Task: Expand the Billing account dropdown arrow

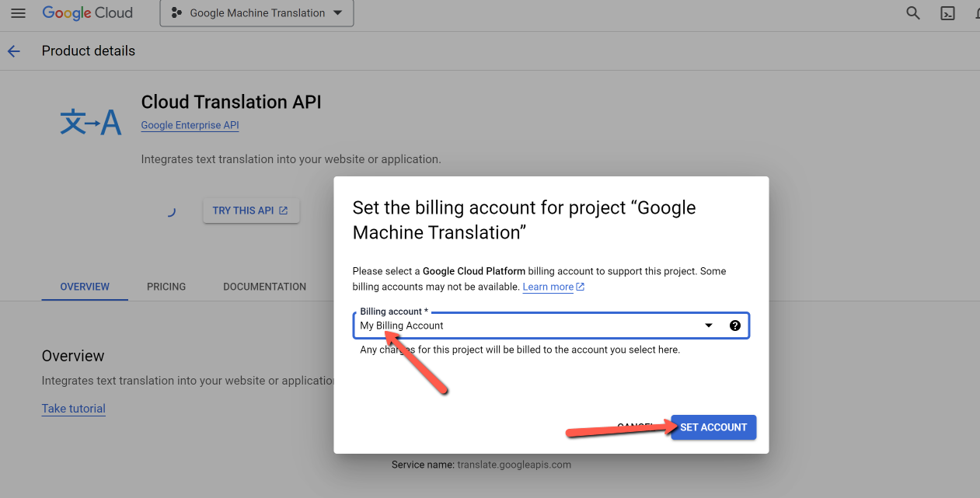Action: pos(709,326)
